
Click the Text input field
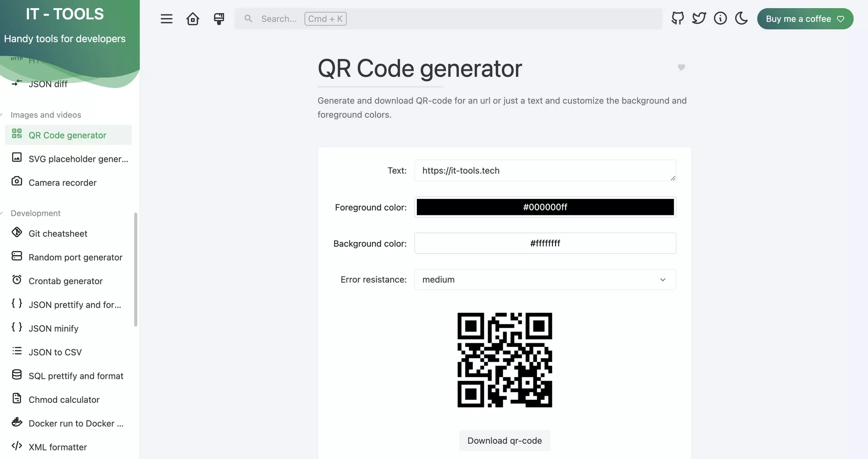click(x=545, y=170)
